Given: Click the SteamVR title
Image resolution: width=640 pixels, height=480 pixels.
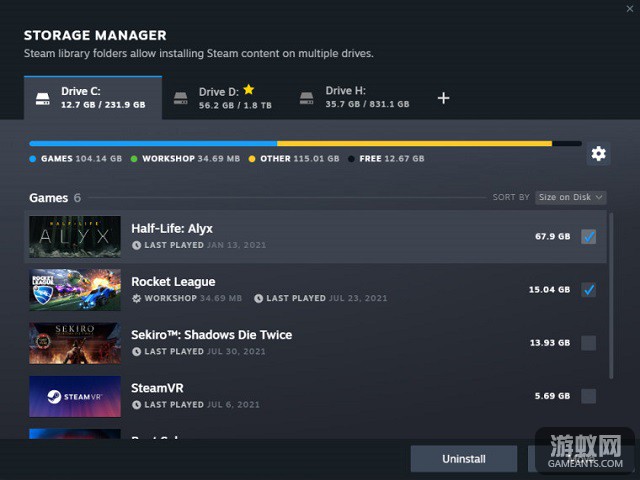Looking at the screenshot, I should tap(157, 388).
